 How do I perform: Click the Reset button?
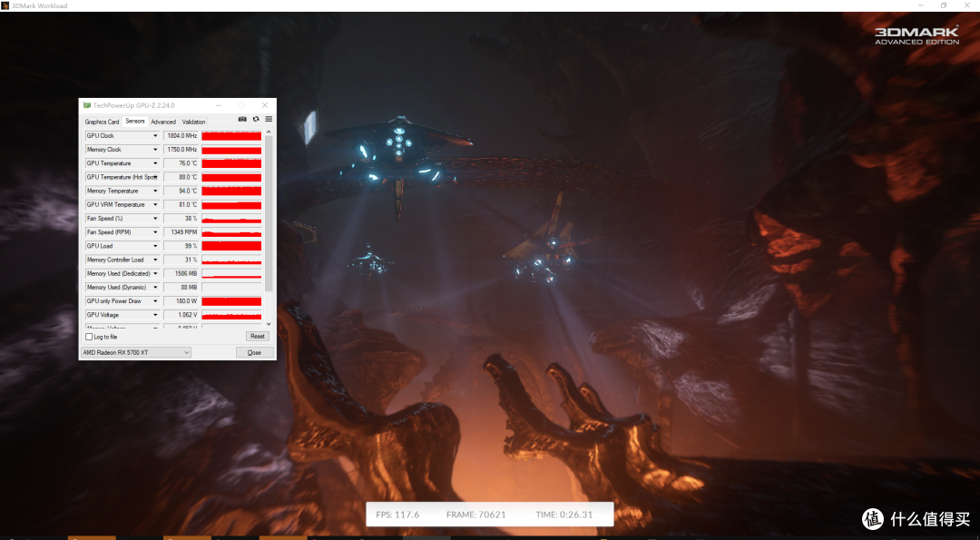click(x=258, y=336)
